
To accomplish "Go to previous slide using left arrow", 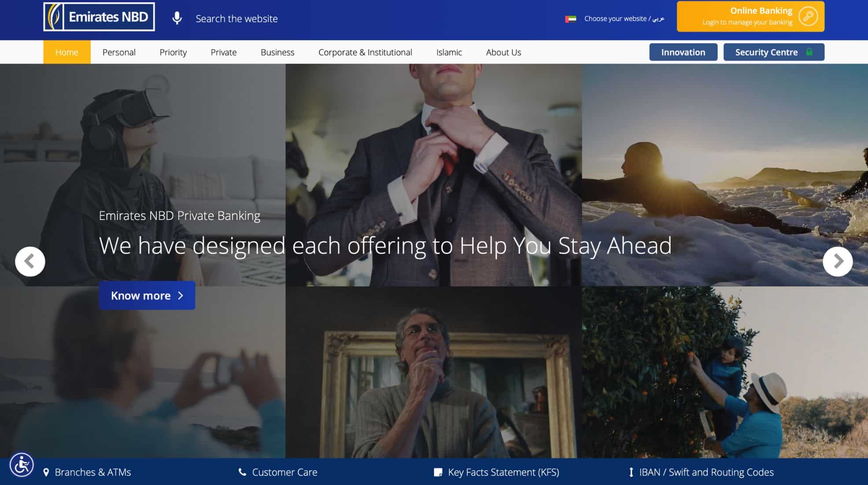I will pos(30,261).
